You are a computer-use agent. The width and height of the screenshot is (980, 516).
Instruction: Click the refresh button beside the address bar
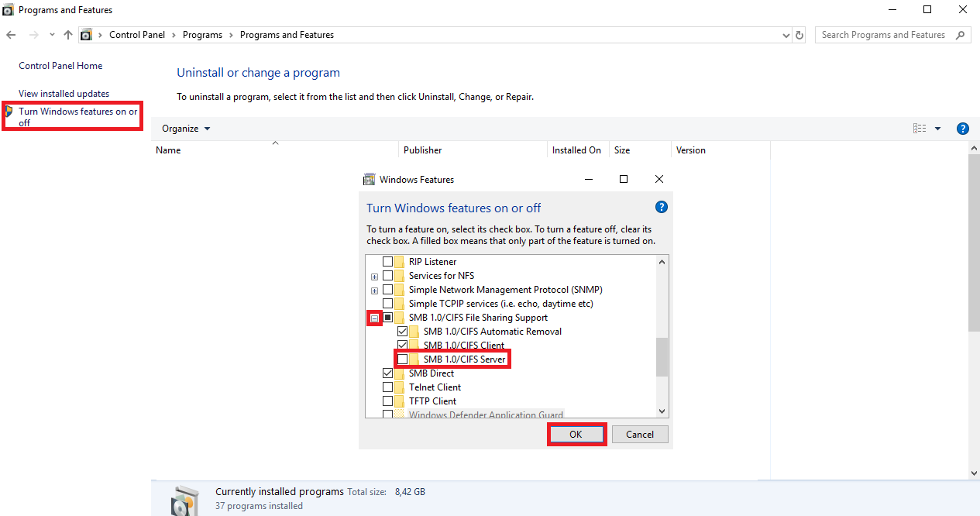coord(800,35)
